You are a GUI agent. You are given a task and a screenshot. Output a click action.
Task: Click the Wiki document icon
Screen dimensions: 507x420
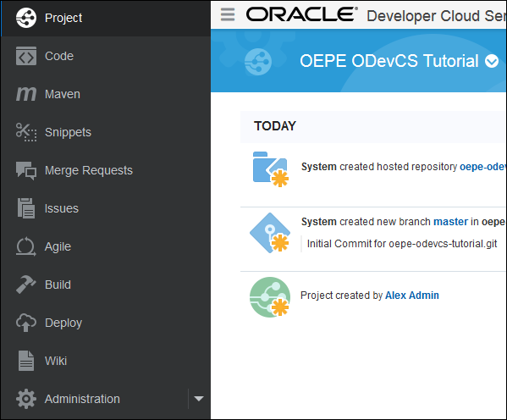pyautogui.click(x=26, y=361)
